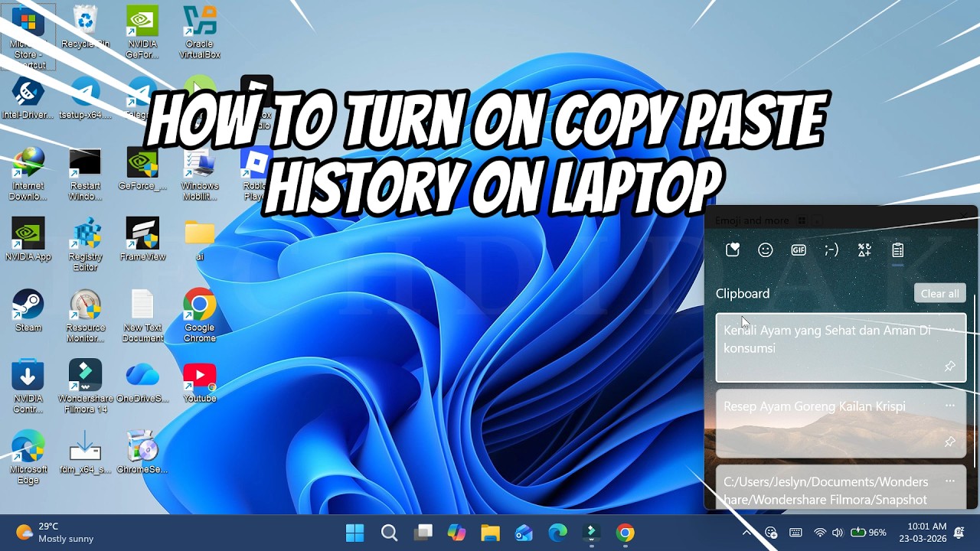
Task: Pin the "Kenali Ayam yang Sehat" clipboard item
Action: [x=949, y=367]
